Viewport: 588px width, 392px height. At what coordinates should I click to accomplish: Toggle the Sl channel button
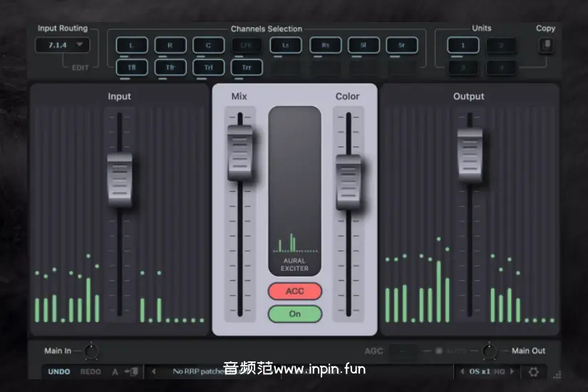click(363, 46)
